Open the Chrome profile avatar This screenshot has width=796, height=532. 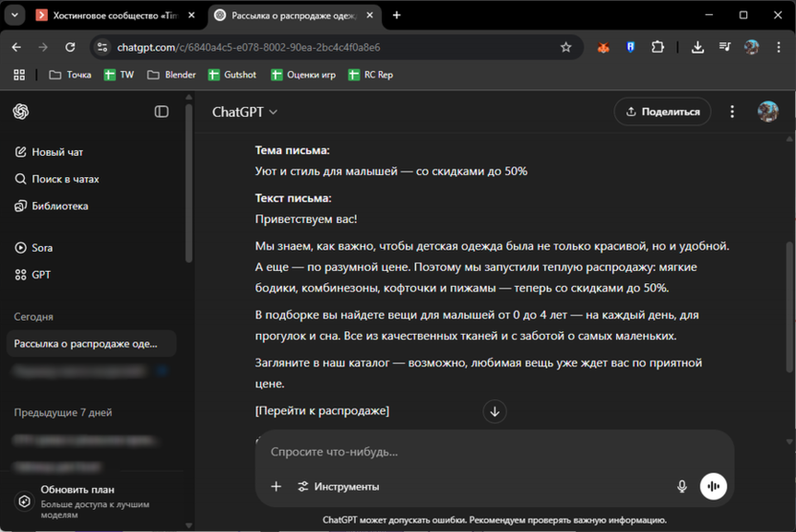(x=751, y=47)
